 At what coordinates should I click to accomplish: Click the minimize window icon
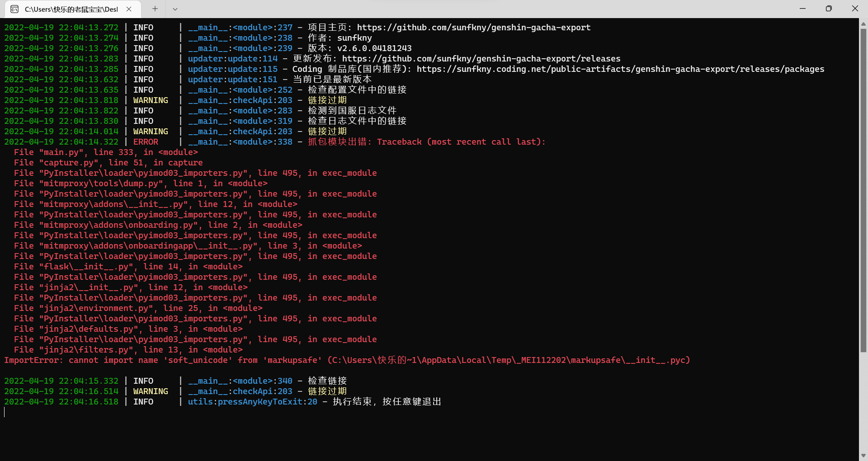(x=802, y=8)
